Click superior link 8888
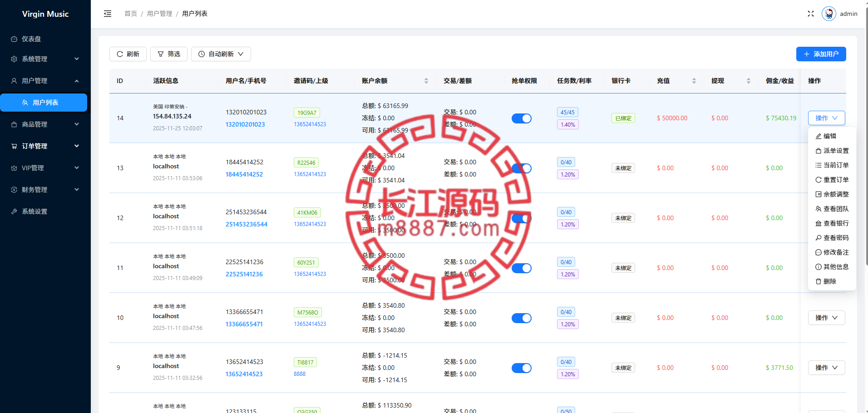The image size is (868, 413). [300, 374]
